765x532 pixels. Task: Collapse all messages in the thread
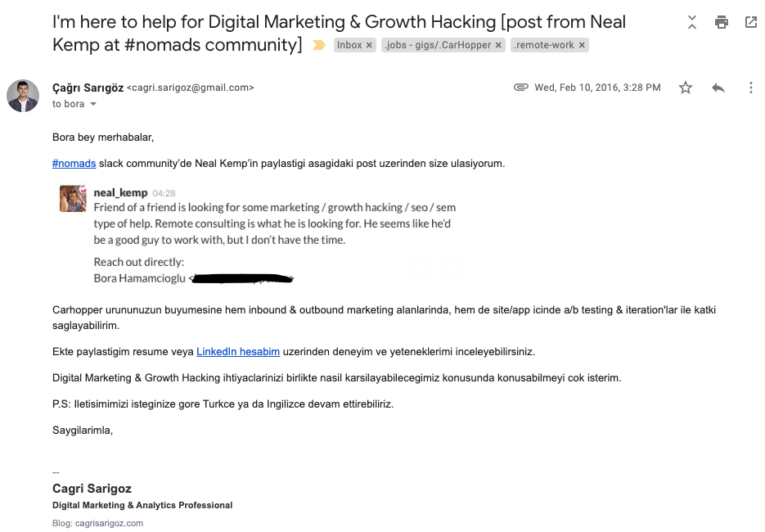coord(692,22)
